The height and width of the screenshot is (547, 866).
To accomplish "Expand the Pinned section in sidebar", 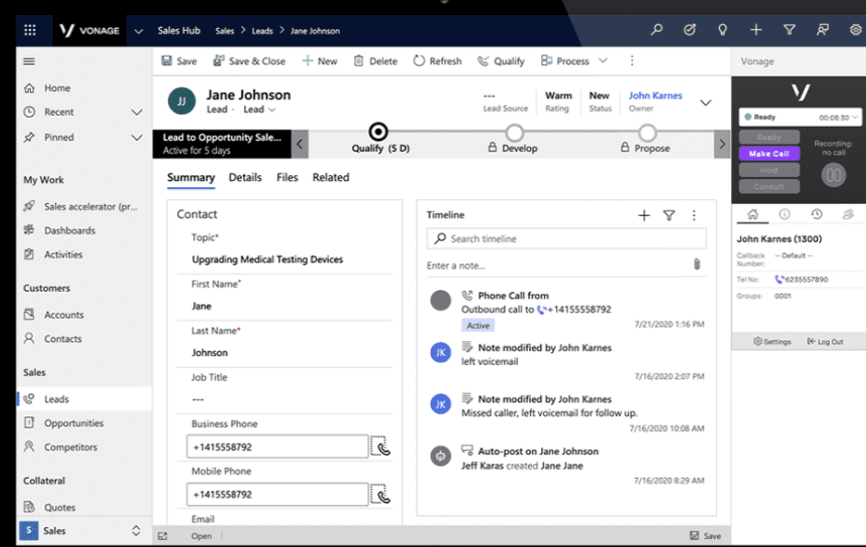I will 136,138.
